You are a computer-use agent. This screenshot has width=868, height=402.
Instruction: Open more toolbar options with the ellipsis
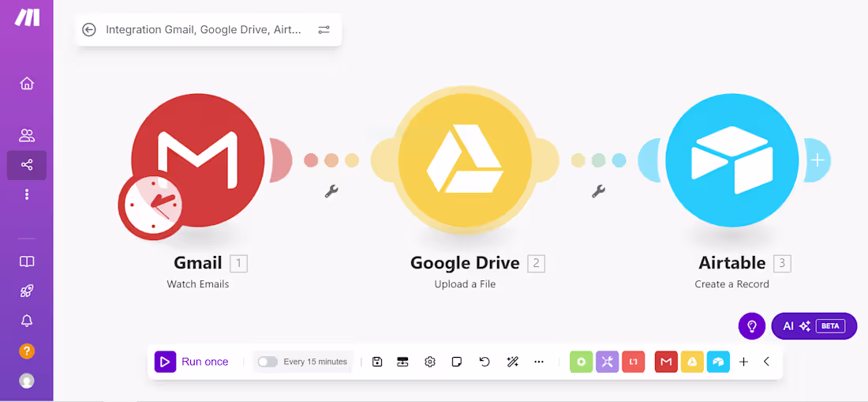(x=539, y=362)
